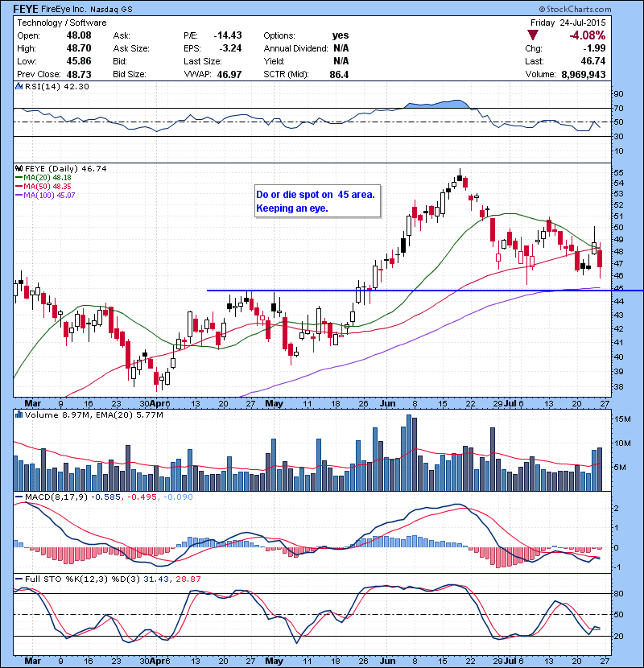The height and width of the screenshot is (668, 644).
Task: Click the MA(100) 45.07 legend entry
Action: [45, 196]
